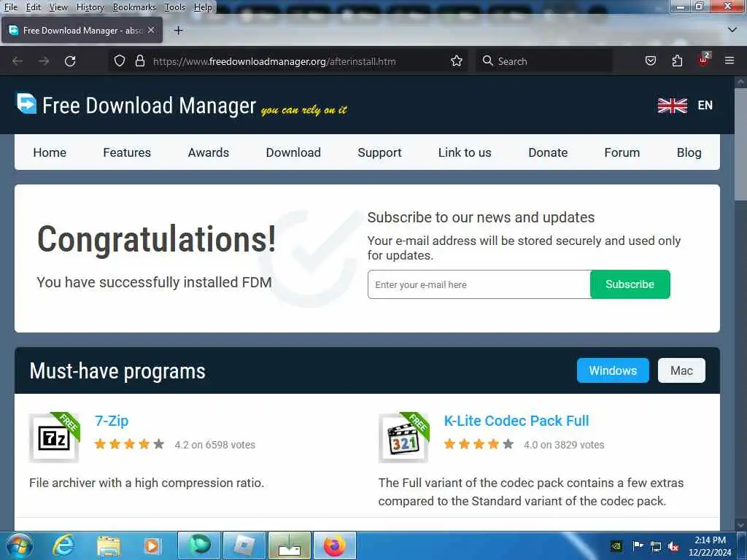747x560 pixels.
Task: Open the File menu
Action: point(11,7)
